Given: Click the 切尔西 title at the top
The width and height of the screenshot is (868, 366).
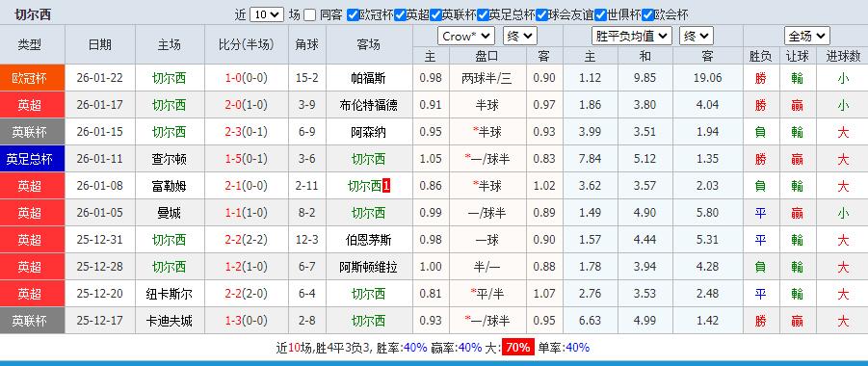Looking at the screenshot, I should 33,14.
